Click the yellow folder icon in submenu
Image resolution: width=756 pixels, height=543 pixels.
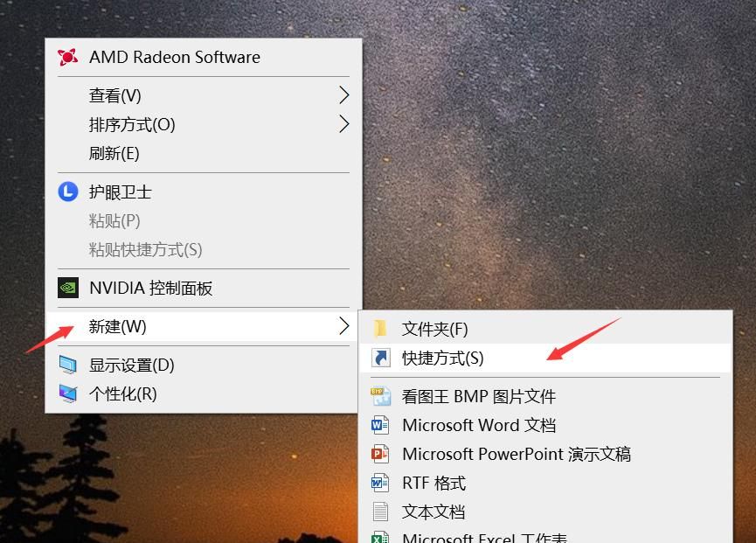pos(380,329)
